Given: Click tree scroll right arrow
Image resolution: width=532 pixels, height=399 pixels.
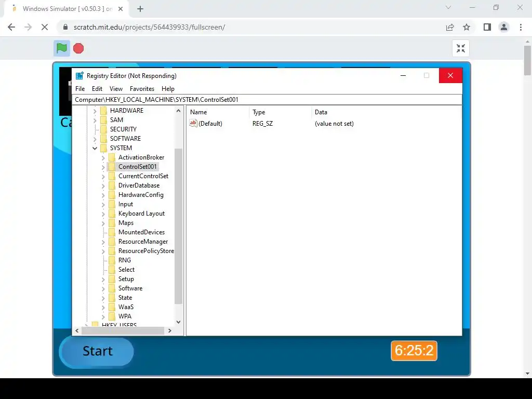Looking at the screenshot, I should coord(170,330).
